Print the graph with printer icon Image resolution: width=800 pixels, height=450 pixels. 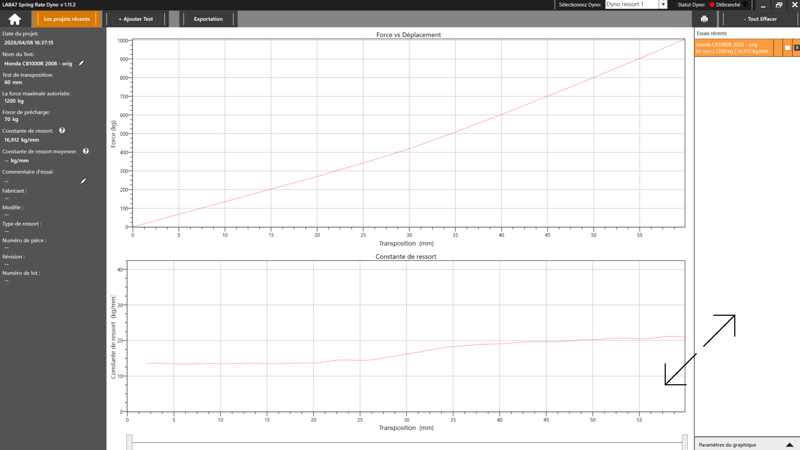704,19
